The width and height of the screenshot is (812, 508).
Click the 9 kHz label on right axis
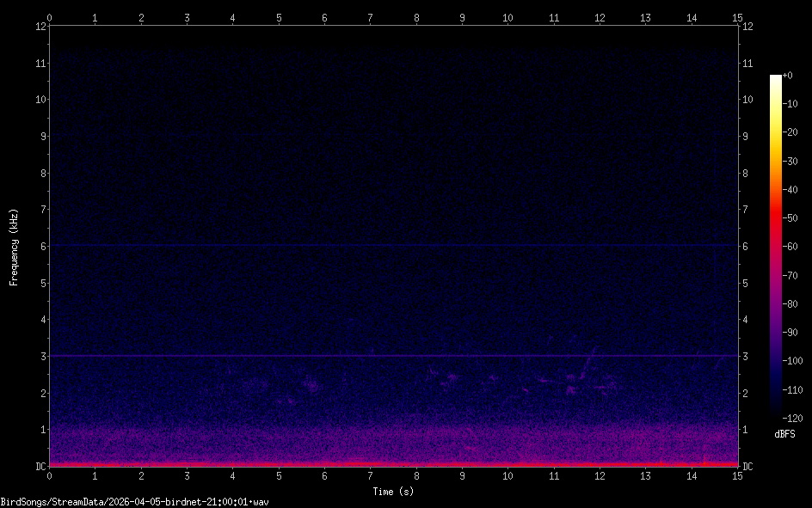(747, 136)
